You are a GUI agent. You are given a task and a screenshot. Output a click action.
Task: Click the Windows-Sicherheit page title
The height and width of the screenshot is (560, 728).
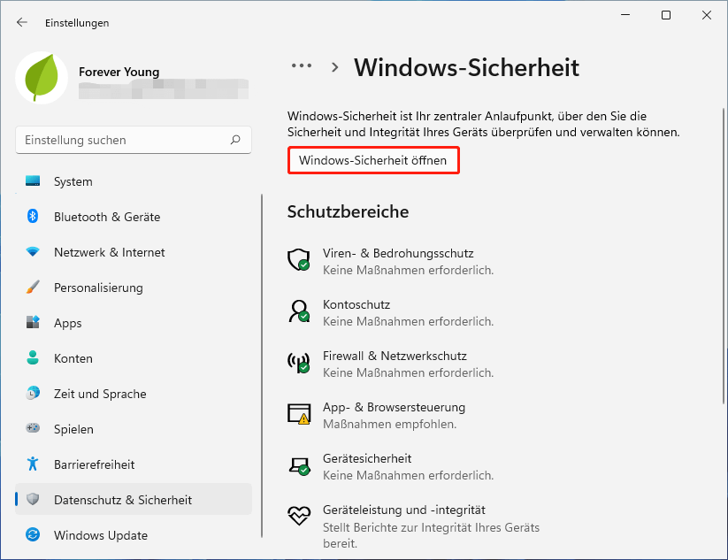point(466,68)
